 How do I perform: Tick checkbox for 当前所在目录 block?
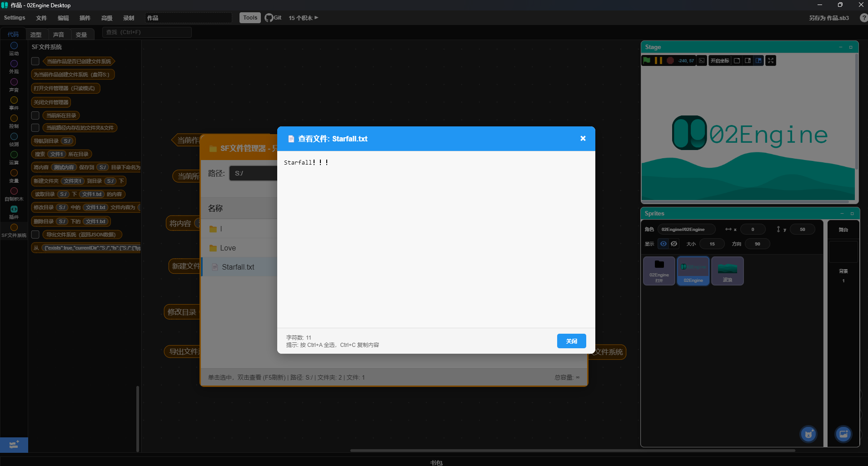(x=35, y=115)
